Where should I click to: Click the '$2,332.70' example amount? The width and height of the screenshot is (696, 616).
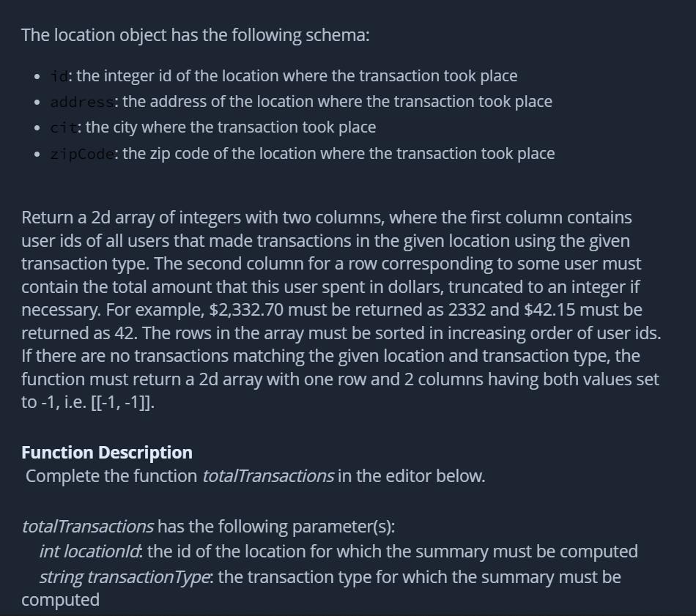pyautogui.click(x=246, y=311)
